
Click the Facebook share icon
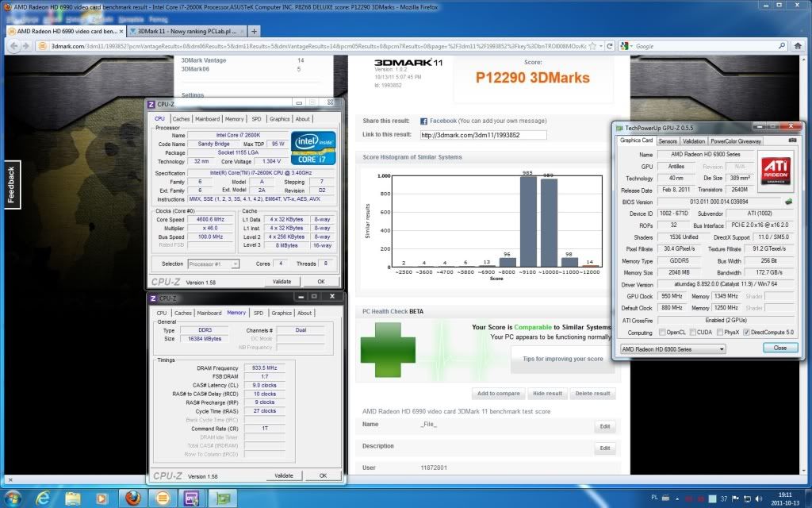point(423,121)
